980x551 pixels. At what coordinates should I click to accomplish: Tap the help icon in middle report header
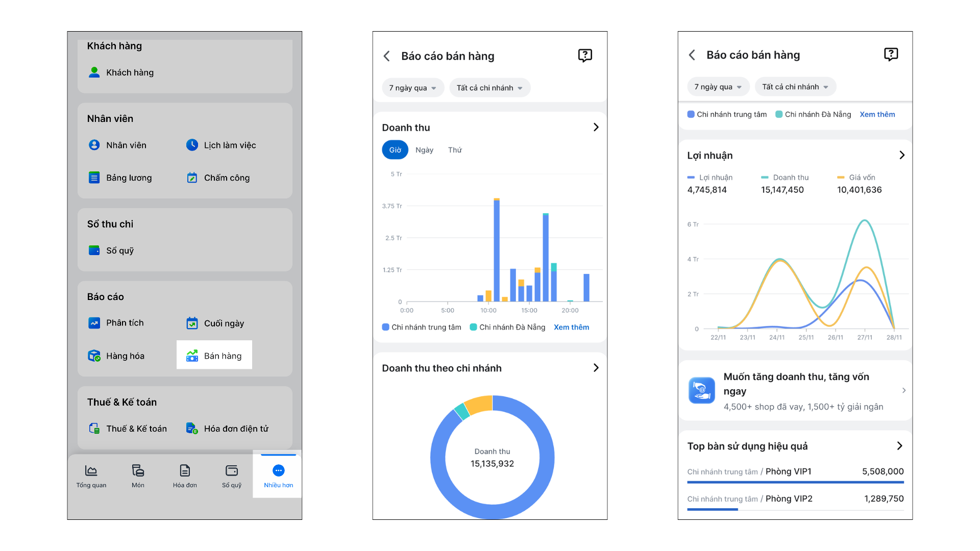tap(585, 56)
